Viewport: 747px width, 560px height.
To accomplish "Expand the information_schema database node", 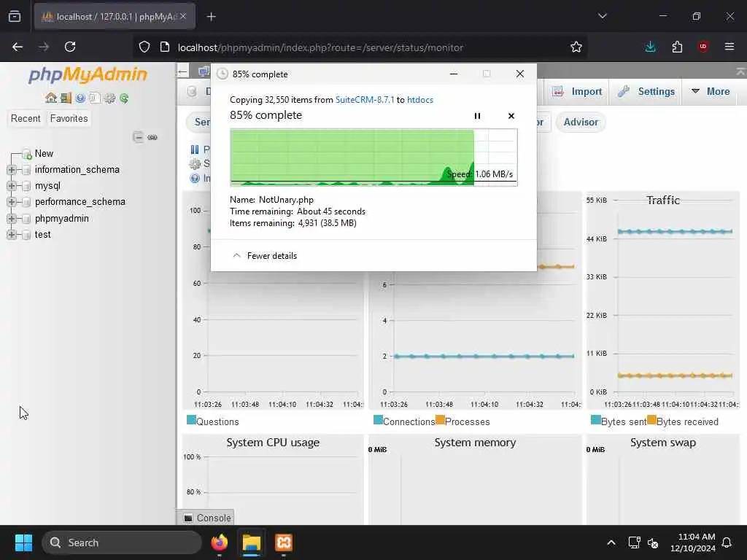I will click(x=12, y=169).
